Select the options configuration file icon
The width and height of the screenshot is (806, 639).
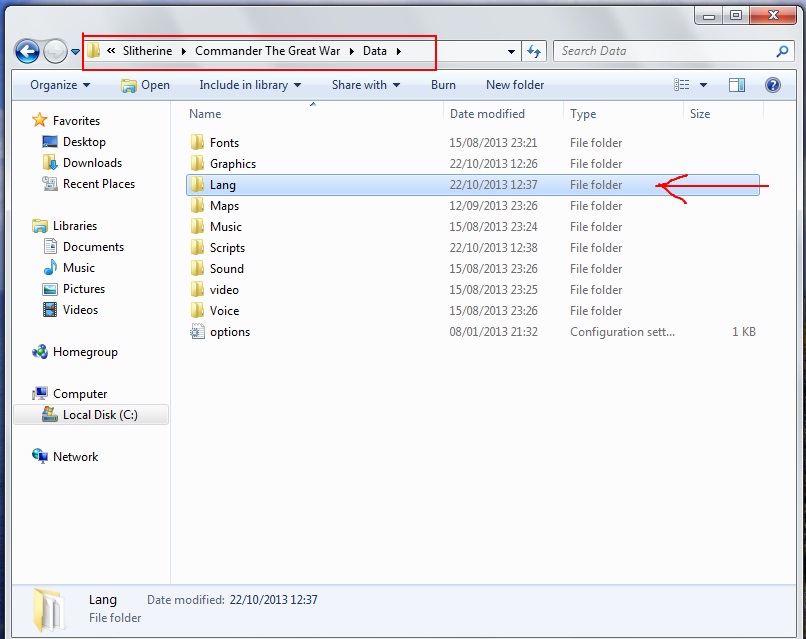197,332
